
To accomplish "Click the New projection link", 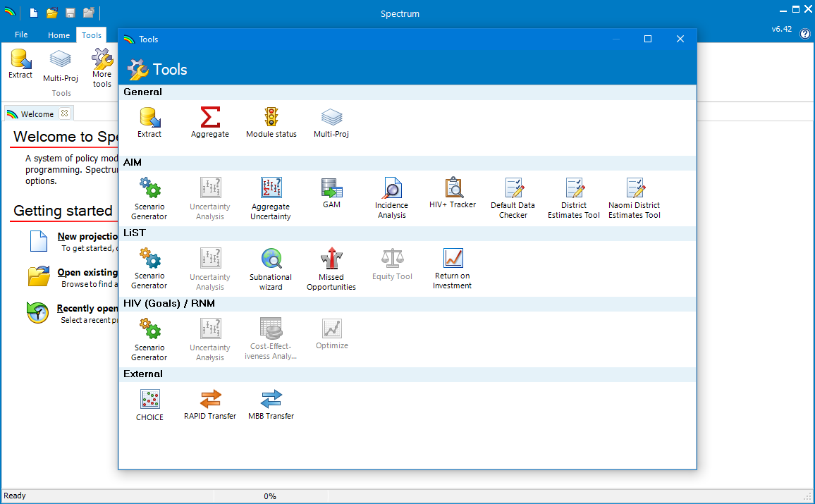I will [87, 236].
